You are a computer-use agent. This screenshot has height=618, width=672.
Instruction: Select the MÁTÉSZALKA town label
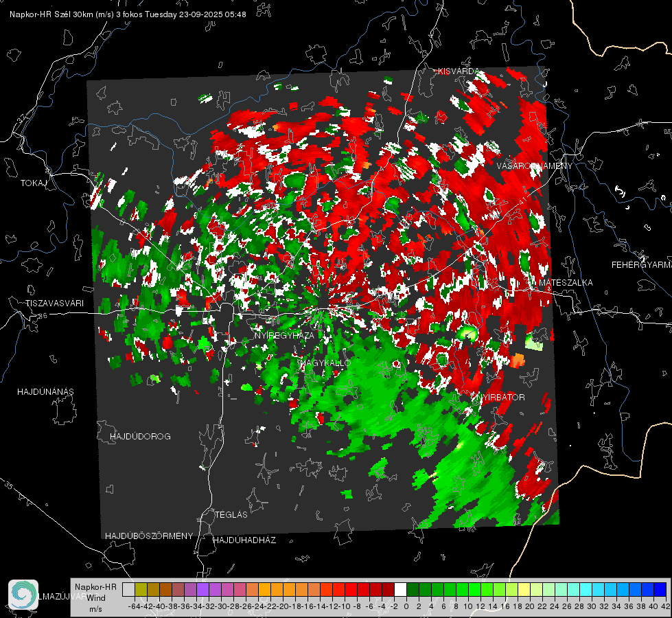(566, 283)
